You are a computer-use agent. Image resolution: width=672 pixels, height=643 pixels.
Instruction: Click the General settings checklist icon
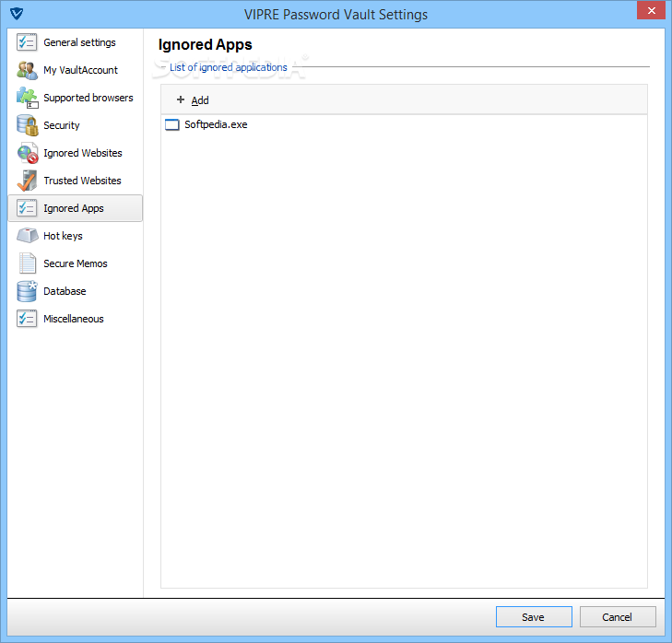click(x=27, y=42)
